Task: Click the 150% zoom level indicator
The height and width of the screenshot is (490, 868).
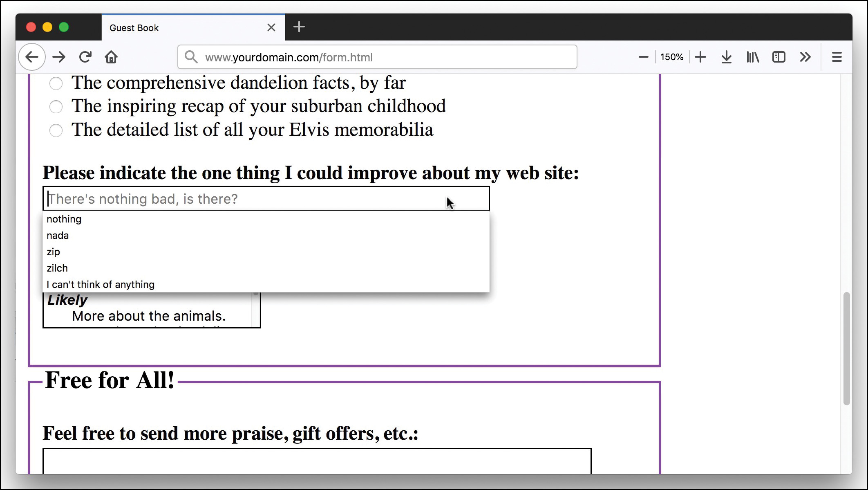Action: [x=671, y=57]
